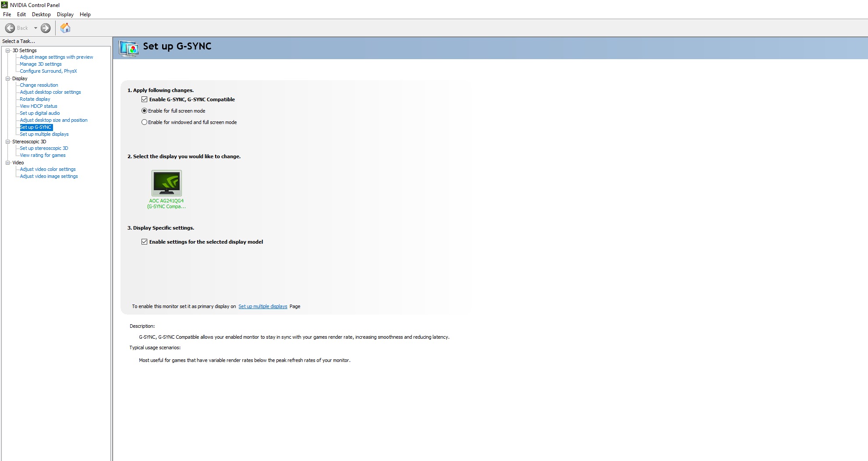Open Set up multiple displays in tree
The height and width of the screenshot is (461, 868).
tap(44, 134)
